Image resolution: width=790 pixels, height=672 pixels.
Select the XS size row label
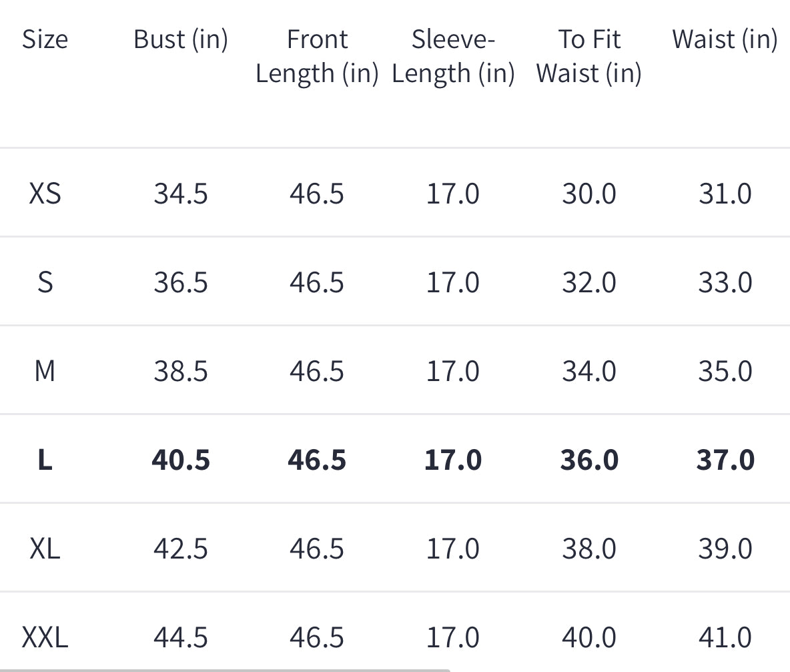pos(45,194)
